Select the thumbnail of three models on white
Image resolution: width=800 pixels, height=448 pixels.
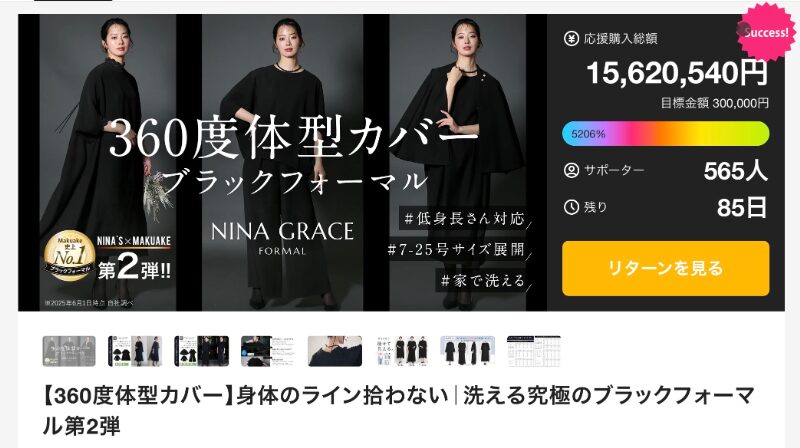(402, 351)
